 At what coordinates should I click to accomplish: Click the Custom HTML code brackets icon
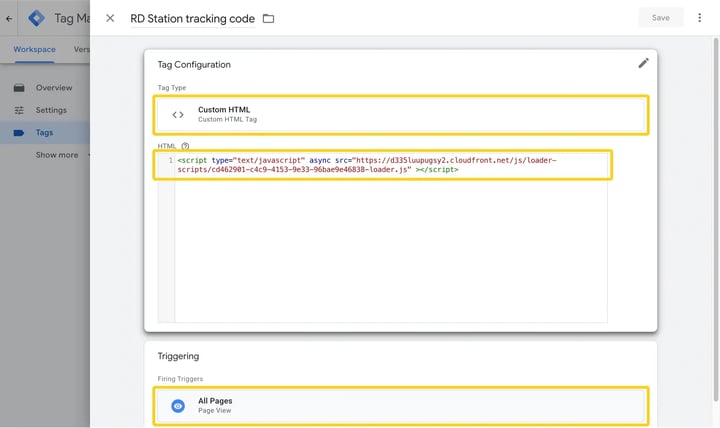coord(178,115)
